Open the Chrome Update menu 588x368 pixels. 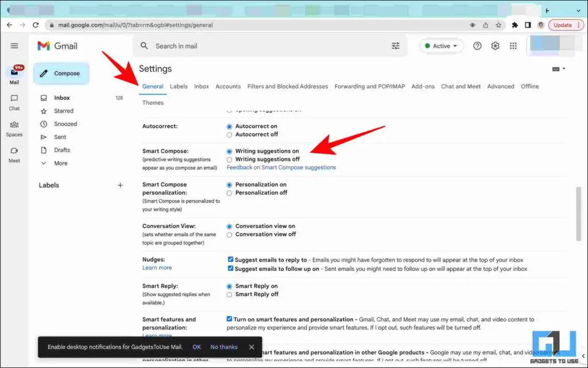pos(566,25)
